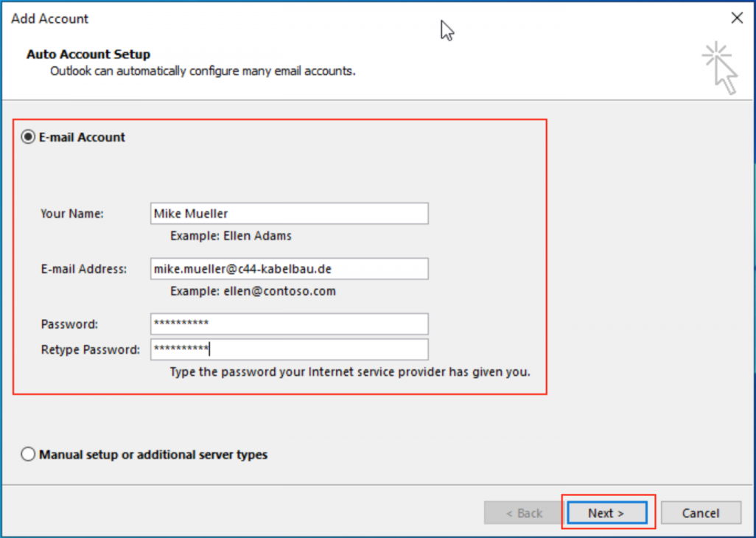Click the Add Account title bar text
This screenshot has width=756, height=538.
coord(50,18)
